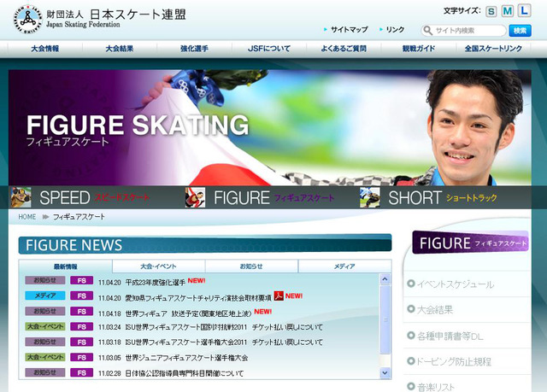Click the short track skater thumbnail icon
This screenshot has width=547, height=392.
[x=370, y=197]
